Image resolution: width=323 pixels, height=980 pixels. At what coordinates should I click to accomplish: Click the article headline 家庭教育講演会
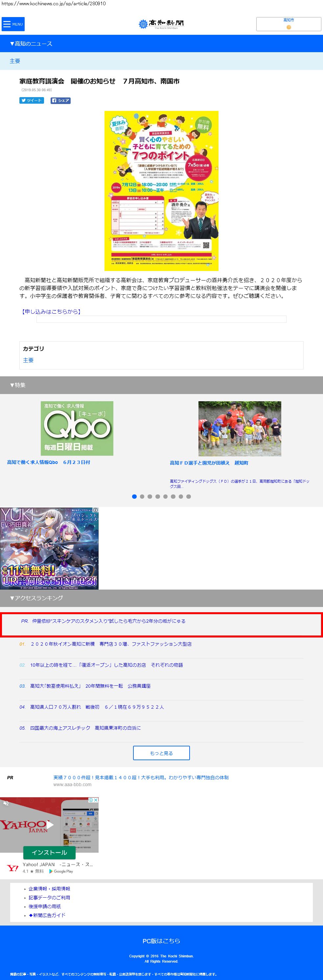pyautogui.click(x=100, y=81)
